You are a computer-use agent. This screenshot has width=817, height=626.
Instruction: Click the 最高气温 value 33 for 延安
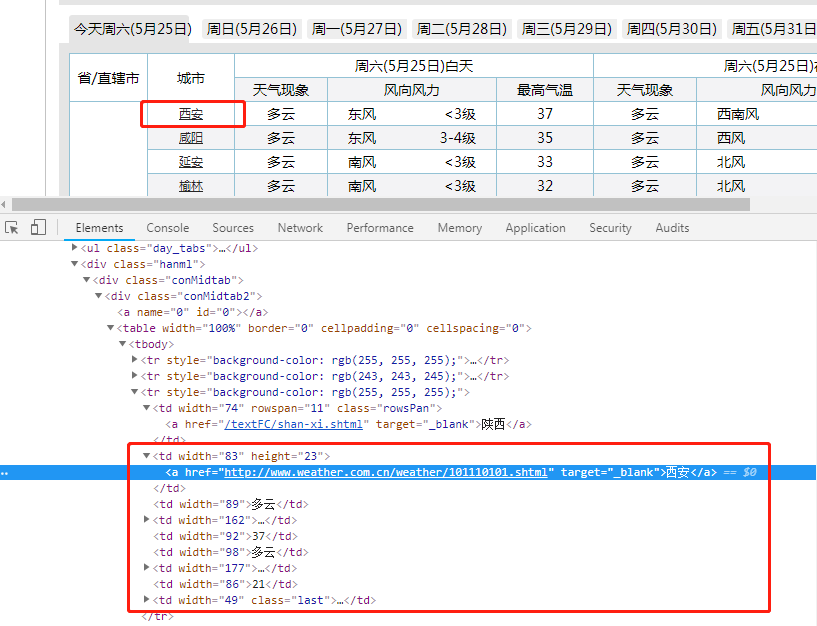[545, 162]
